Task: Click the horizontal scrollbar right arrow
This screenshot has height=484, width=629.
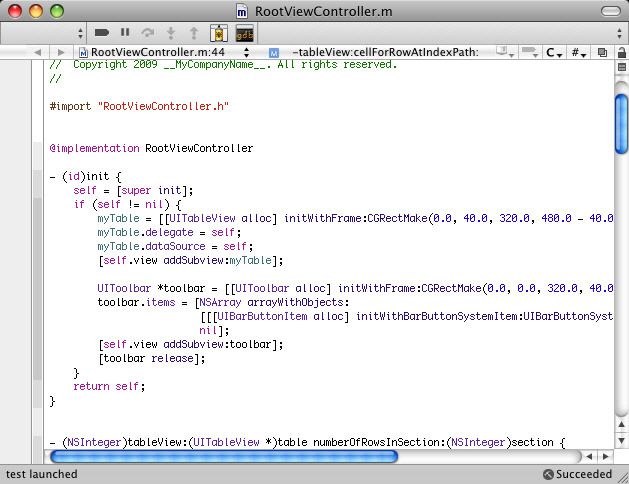Action: pos(605,456)
